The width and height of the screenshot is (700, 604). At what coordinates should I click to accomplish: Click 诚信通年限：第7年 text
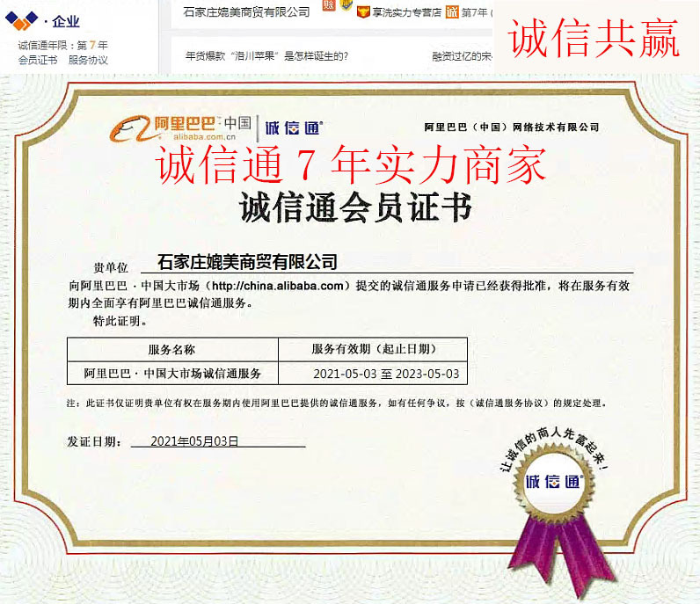pos(63,45)
